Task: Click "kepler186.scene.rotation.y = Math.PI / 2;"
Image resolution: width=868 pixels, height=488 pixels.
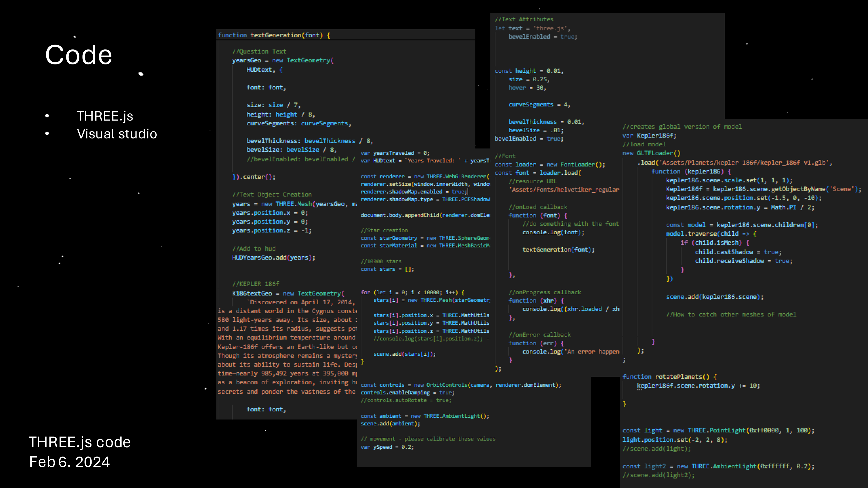Action: (740, 207)
